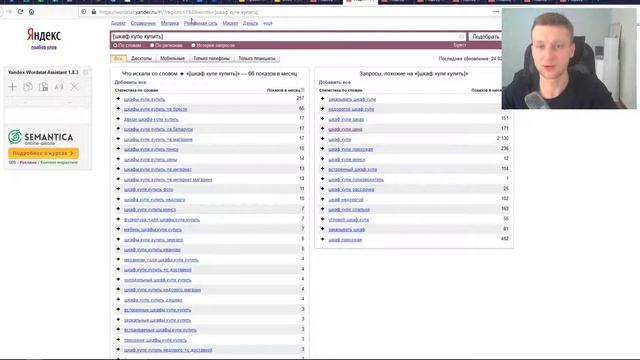Click the padlock icon in the address bar
This screenshot has width=640, height=360.
93,12
